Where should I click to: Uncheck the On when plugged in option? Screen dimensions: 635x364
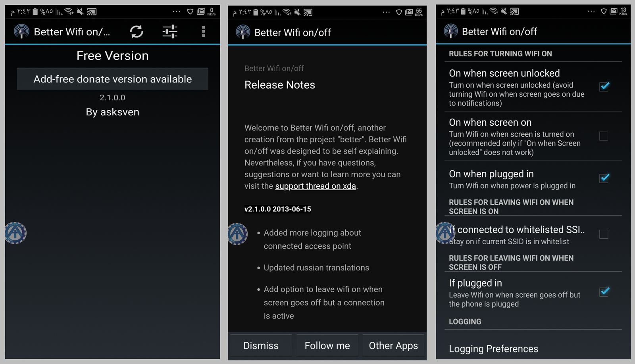pyautogui.click(x=604, y=178)
